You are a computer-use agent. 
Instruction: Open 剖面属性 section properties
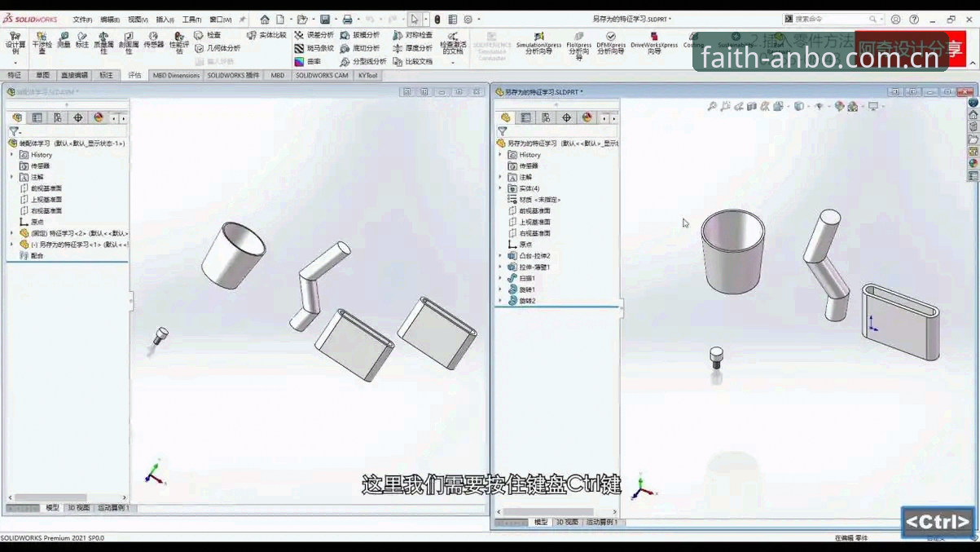pos(128,42)
